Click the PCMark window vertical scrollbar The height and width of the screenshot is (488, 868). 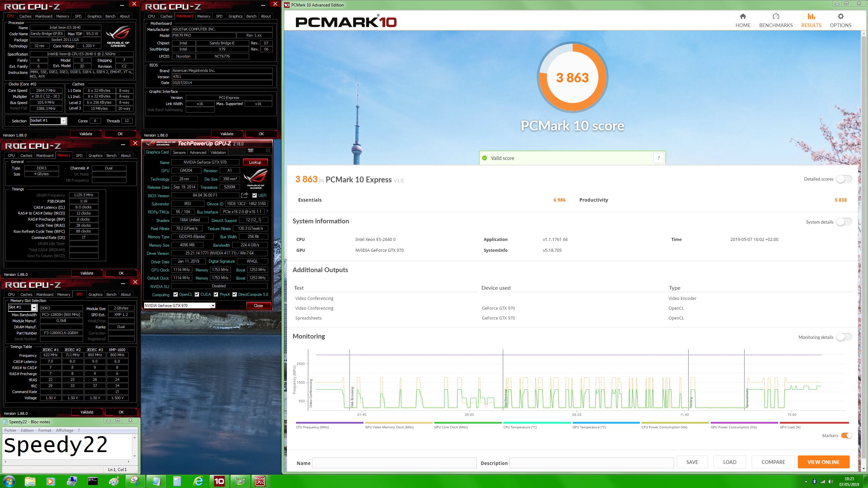pyautogui.click(x=863, y=247)
